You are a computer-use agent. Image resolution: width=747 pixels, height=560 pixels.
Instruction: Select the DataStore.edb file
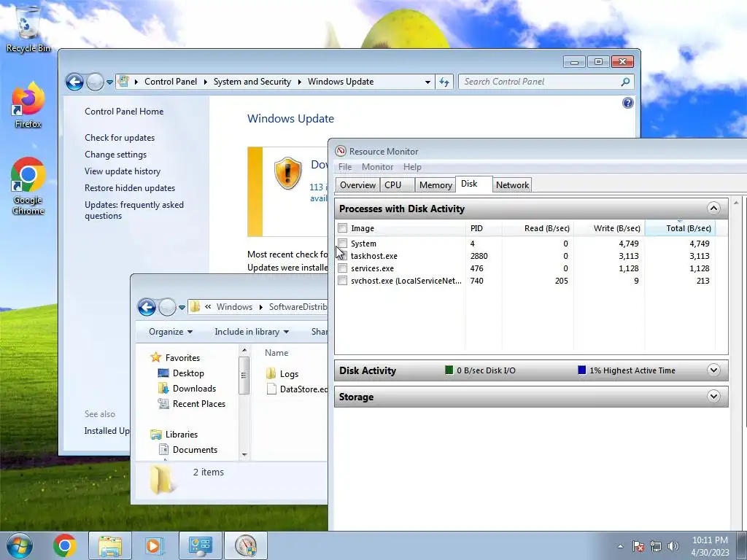coord(298,389)
